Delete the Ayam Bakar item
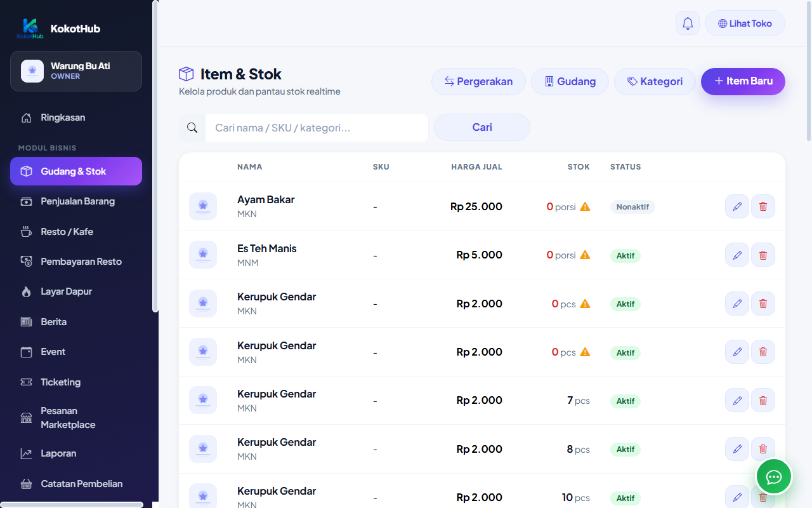Image resolution: width=812 pixels, height=508 pixels. 763,206
